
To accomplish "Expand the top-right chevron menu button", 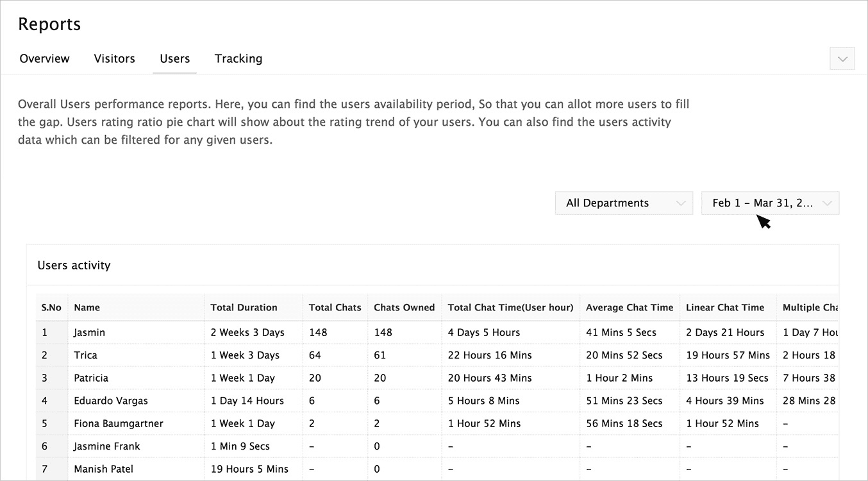I will click(842, 59).
